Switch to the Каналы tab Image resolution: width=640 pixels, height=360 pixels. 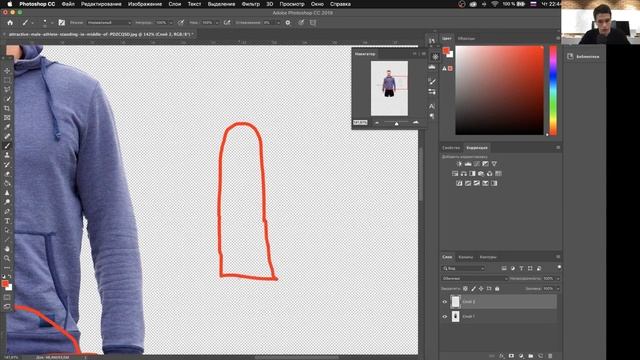[x=466, y=257]
